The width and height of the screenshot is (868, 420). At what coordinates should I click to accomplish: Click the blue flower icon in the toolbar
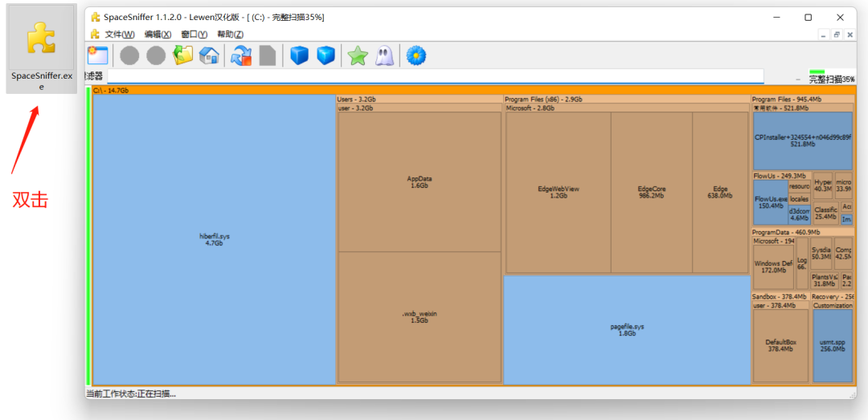click(416, 55)
